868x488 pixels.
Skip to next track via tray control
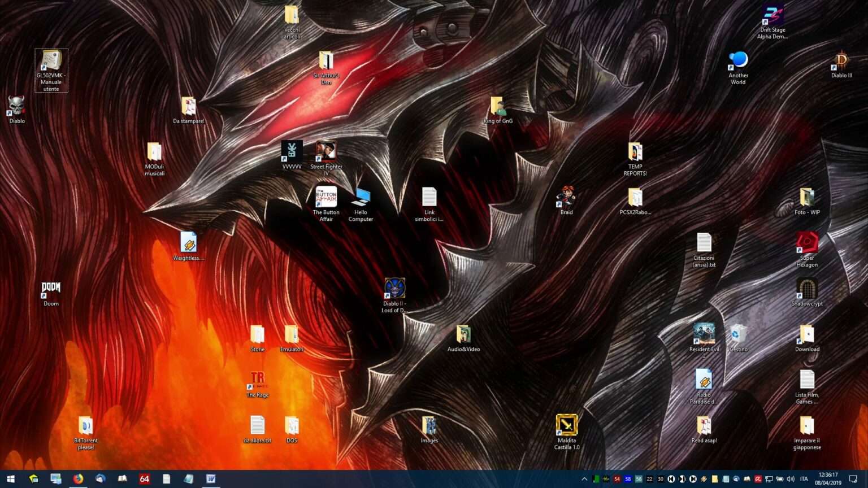coord(694,479)
